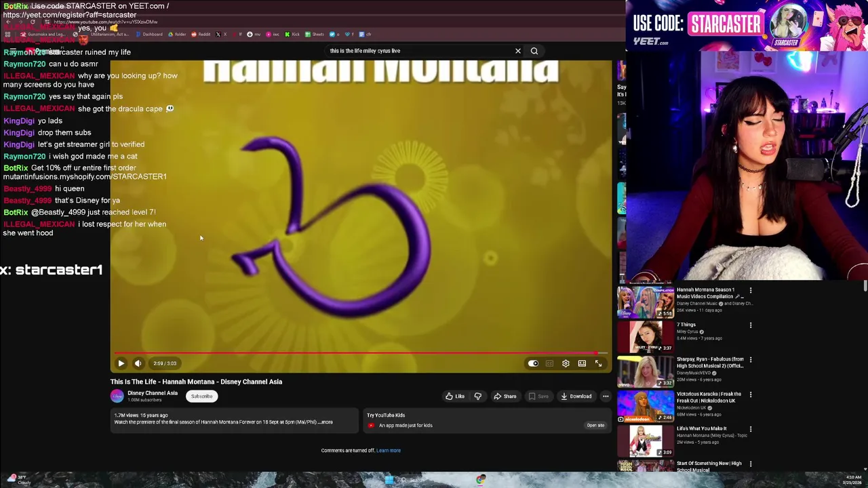Click the 2:59 / 3:03 time display
Image resolution: width=868 pixels, height=488 pixels.
(x=165, y=363)
